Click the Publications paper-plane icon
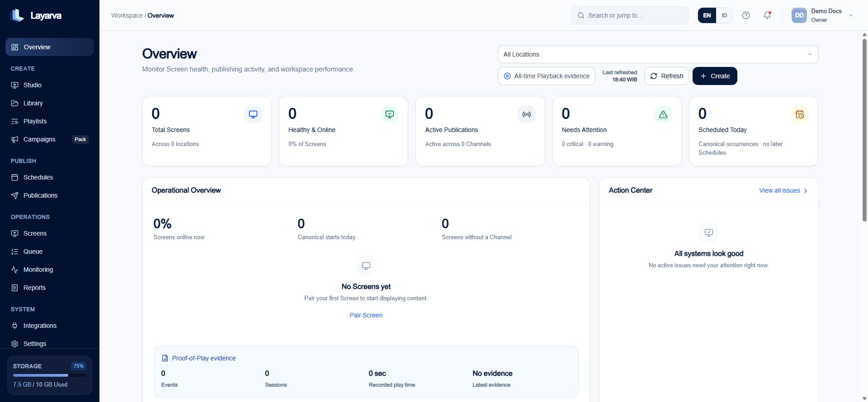The image size is (868, 402). (x=15, y=195)
